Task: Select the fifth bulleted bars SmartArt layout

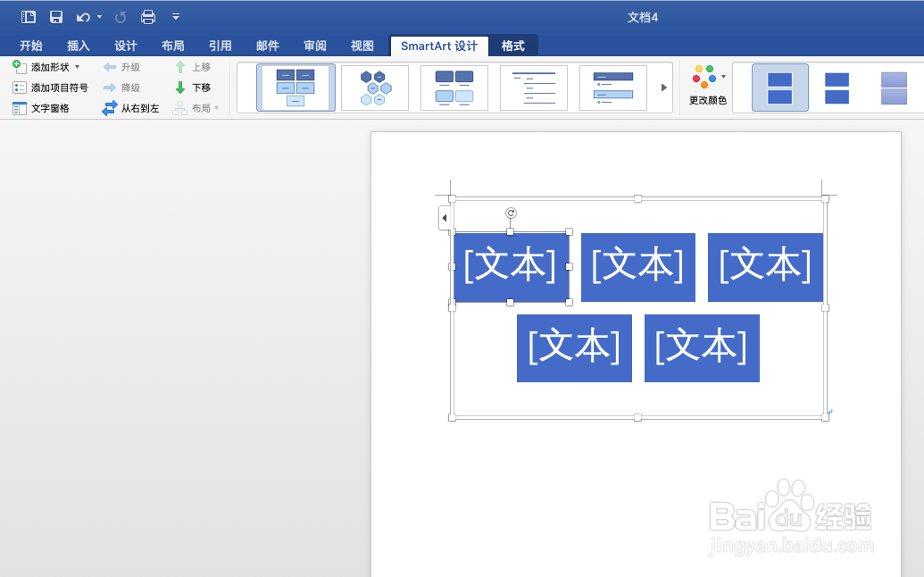Action: pos(613,88)
